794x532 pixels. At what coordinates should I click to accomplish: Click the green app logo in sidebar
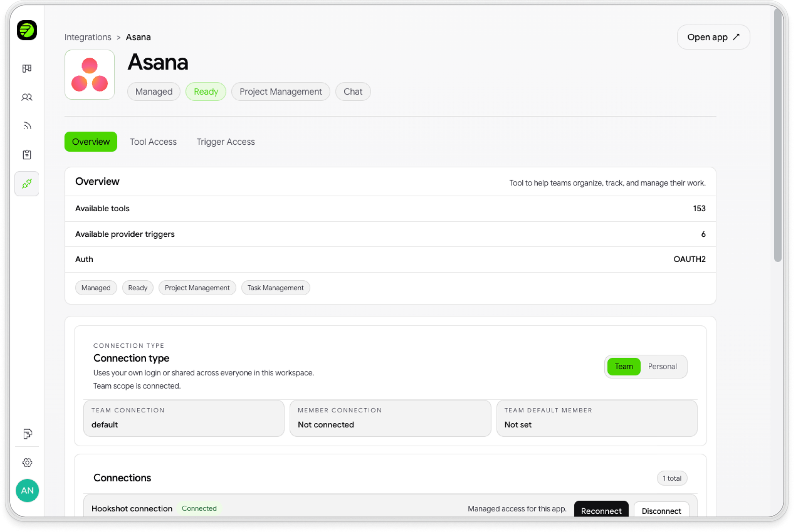click(x=27, y=30)
